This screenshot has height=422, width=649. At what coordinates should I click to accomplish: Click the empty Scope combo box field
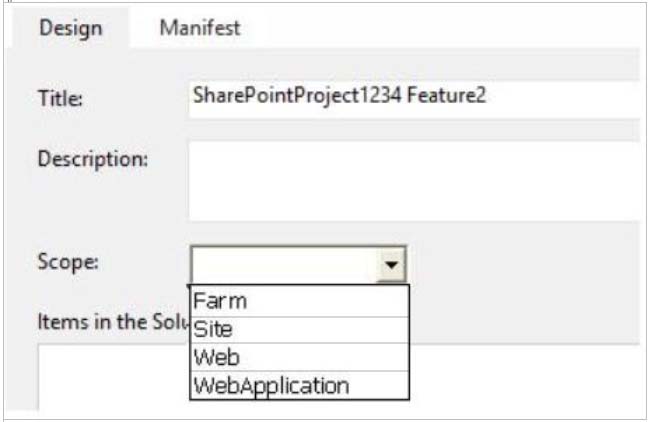click(x=285, y=266)
